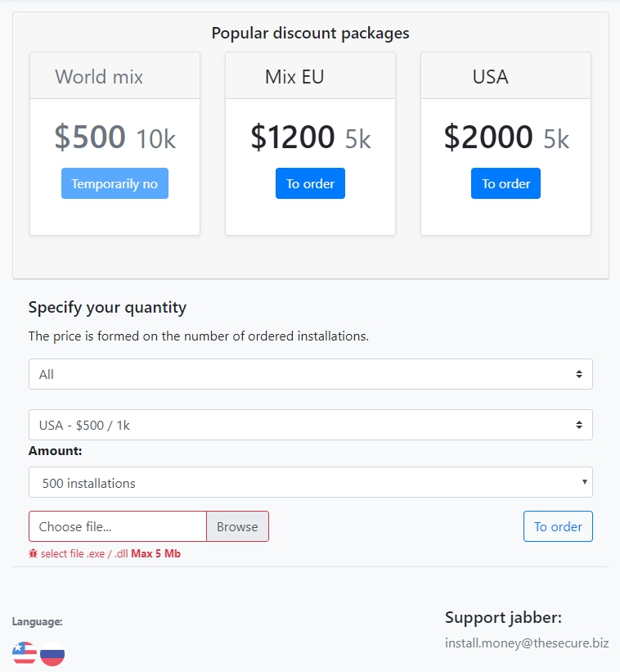620x672 pixels.
Task: Select the 'USA' package card header
Action: (505, 76)
